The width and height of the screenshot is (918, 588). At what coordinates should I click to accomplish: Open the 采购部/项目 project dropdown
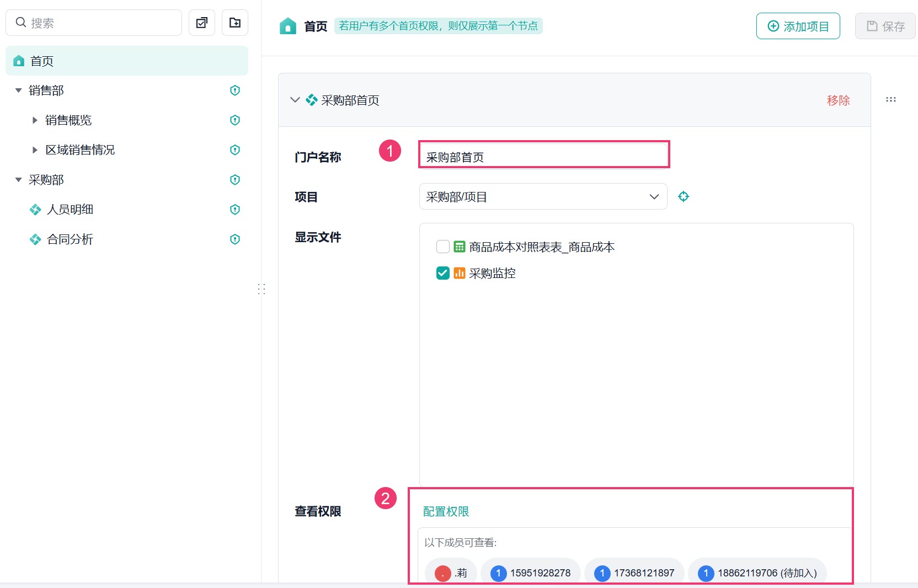pos(543,196)
